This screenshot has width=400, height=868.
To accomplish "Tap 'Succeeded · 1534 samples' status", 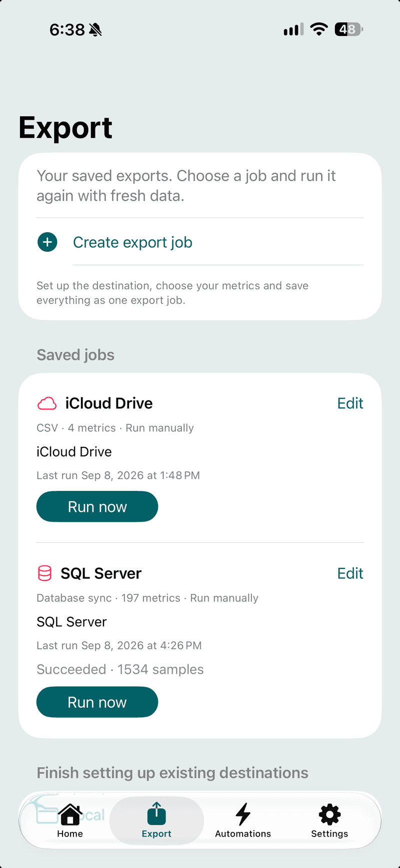I will (120, 669).
